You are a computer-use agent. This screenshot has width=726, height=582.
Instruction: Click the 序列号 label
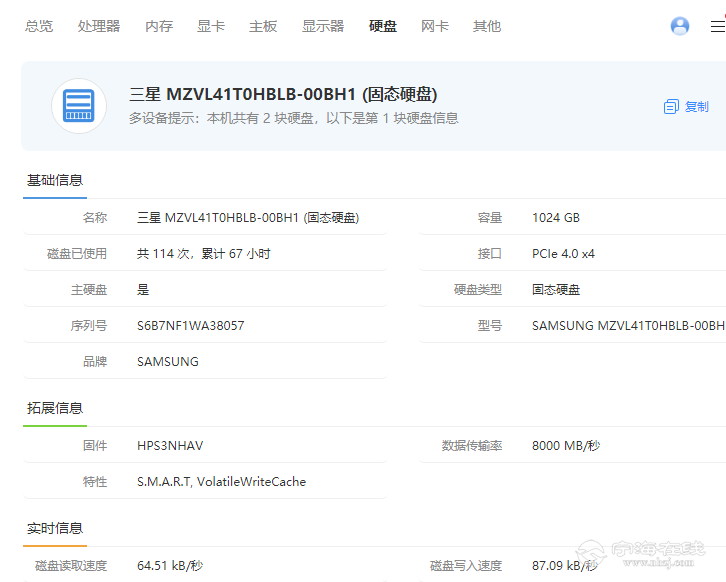[x=88, y=325]
